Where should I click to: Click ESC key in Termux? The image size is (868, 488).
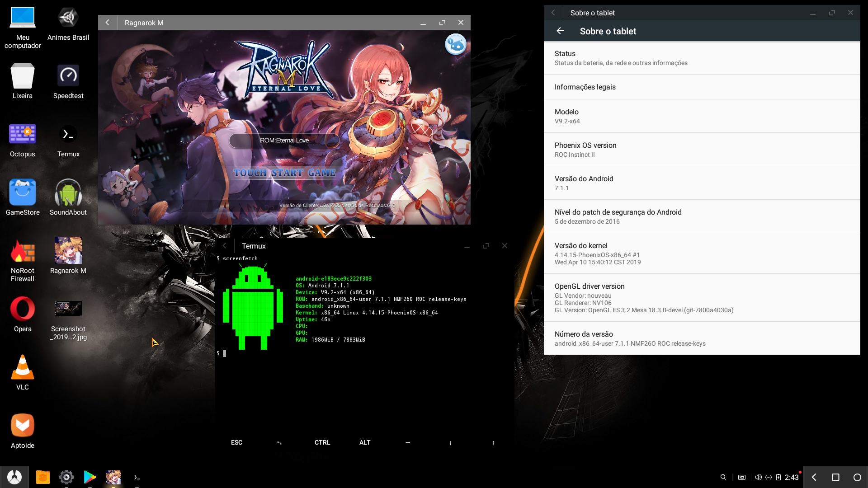[x=236, y=443]
